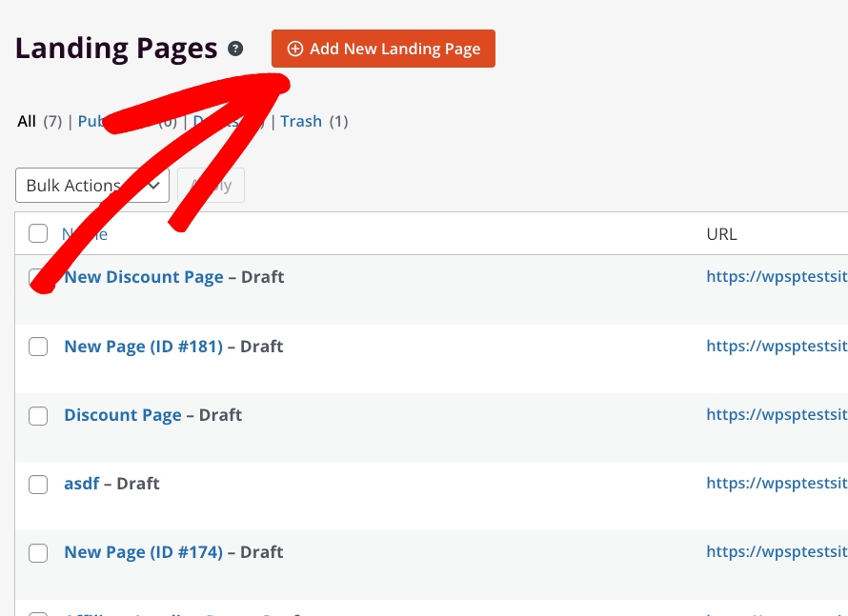Click the URL column header

721,233
